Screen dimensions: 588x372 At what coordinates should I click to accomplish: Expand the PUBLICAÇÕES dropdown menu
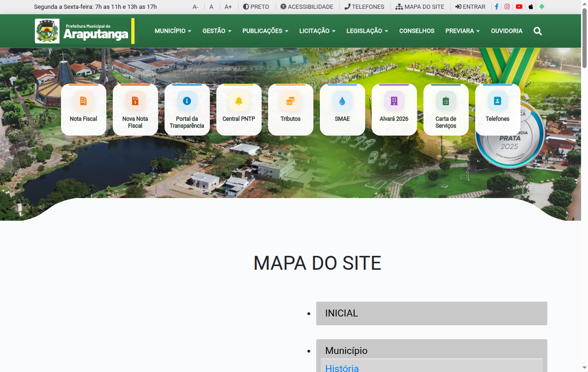[265, 31]
